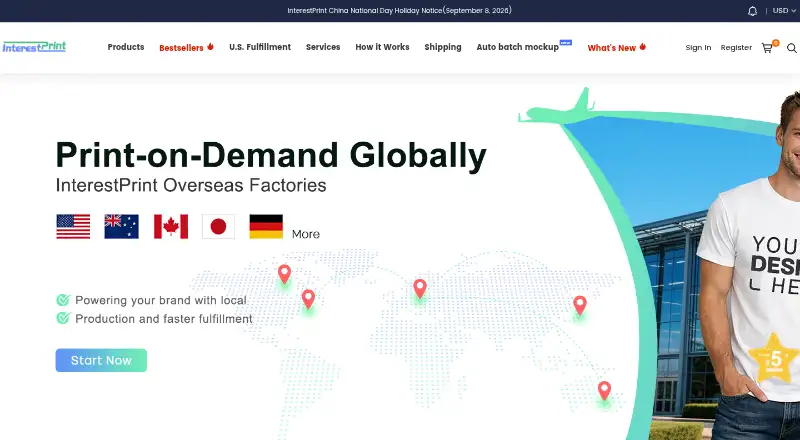
Task: Click the Australia flag icon
Action: coord(121,227)
